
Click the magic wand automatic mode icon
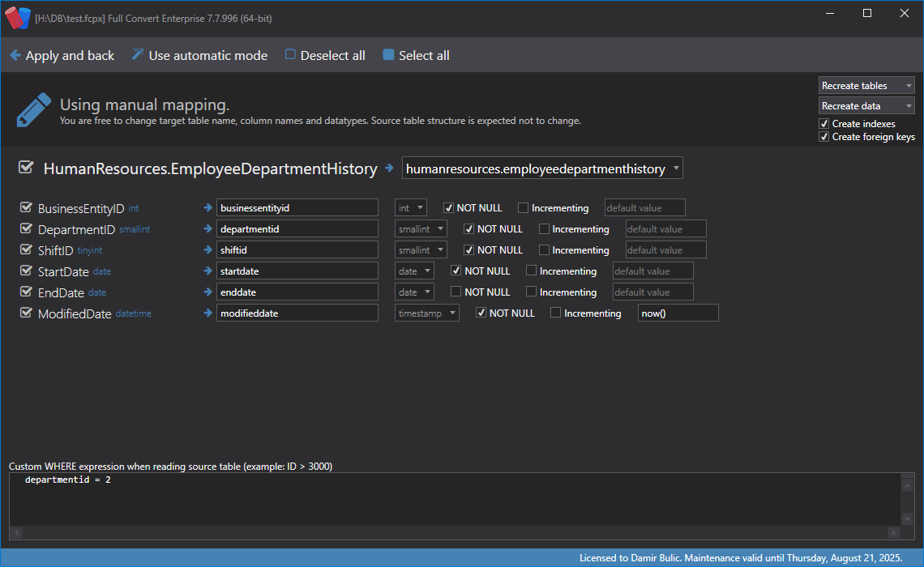tap(138, 55)
